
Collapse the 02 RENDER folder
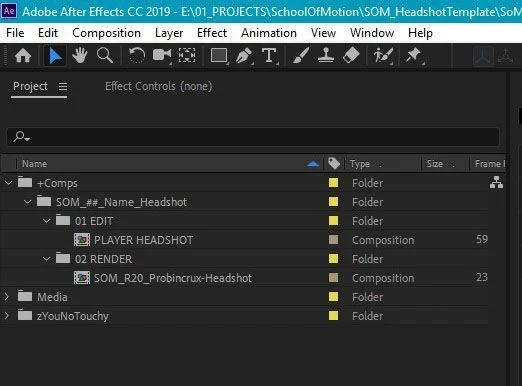[x=47, y=259]
